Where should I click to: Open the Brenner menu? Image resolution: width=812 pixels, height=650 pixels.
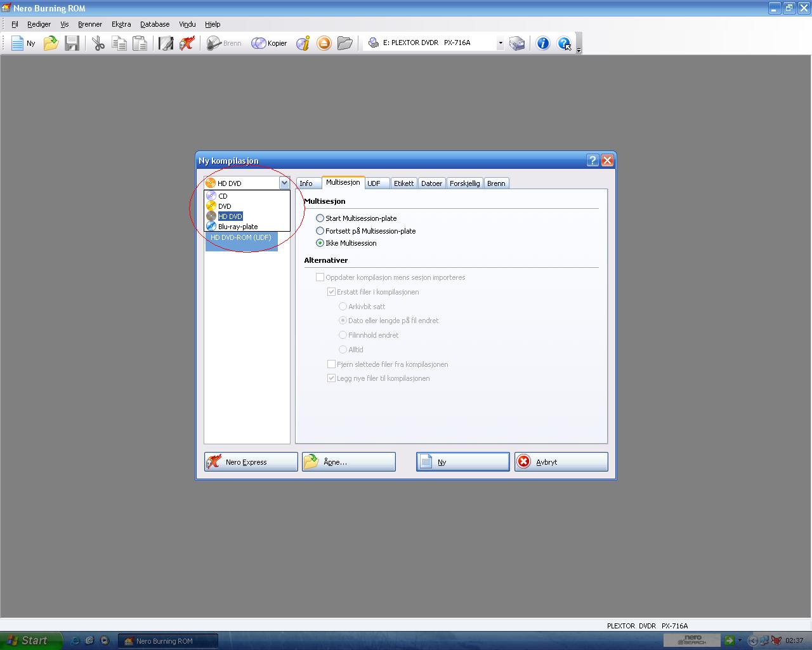point(90,24)
